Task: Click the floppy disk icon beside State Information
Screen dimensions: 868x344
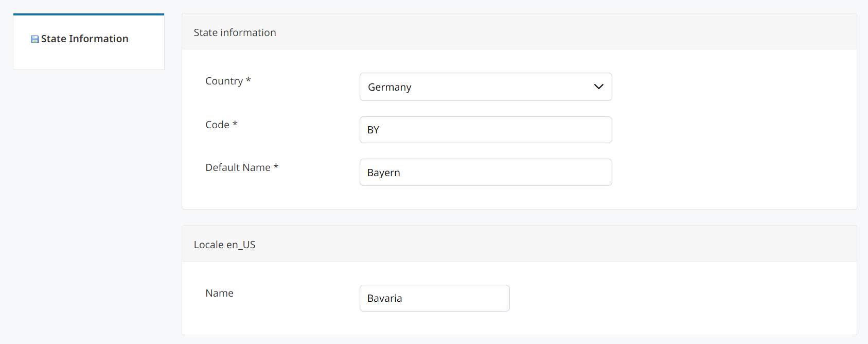Action: (35, 39)
